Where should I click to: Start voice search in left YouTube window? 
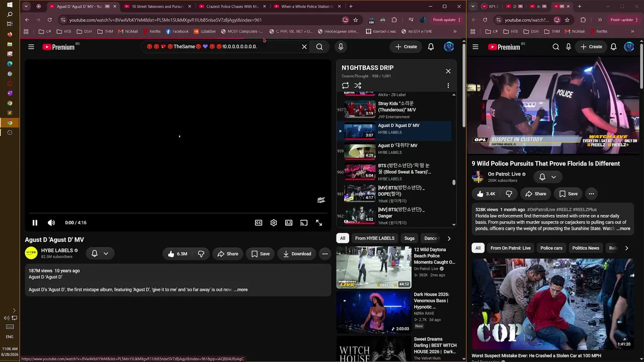tap(341, 47)
